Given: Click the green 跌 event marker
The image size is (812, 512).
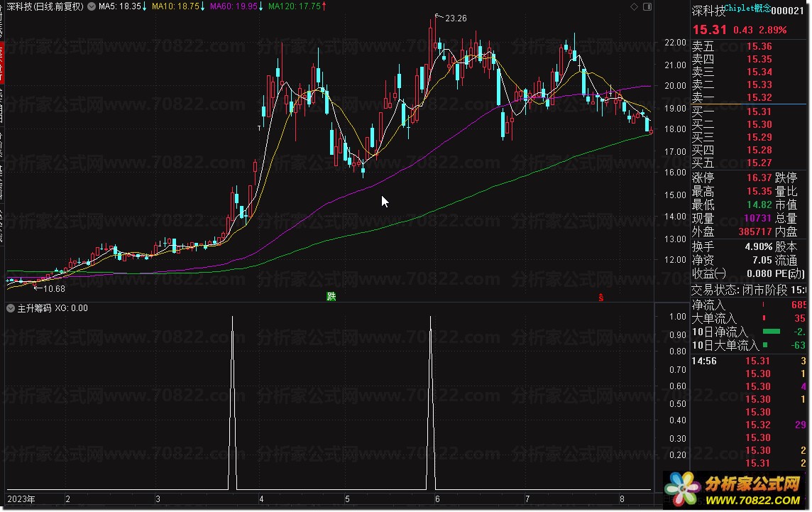Looking at the screenshot, I should [331, 296].
